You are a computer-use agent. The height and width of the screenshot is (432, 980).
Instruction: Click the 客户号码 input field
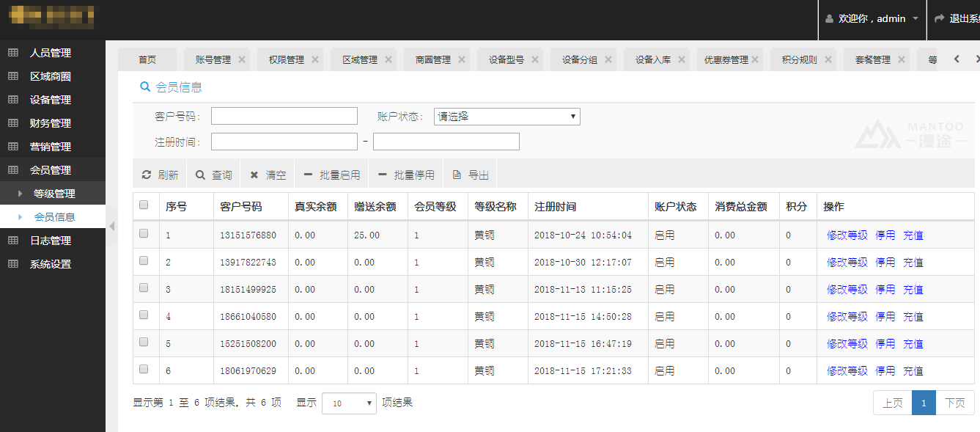(284, 116)
